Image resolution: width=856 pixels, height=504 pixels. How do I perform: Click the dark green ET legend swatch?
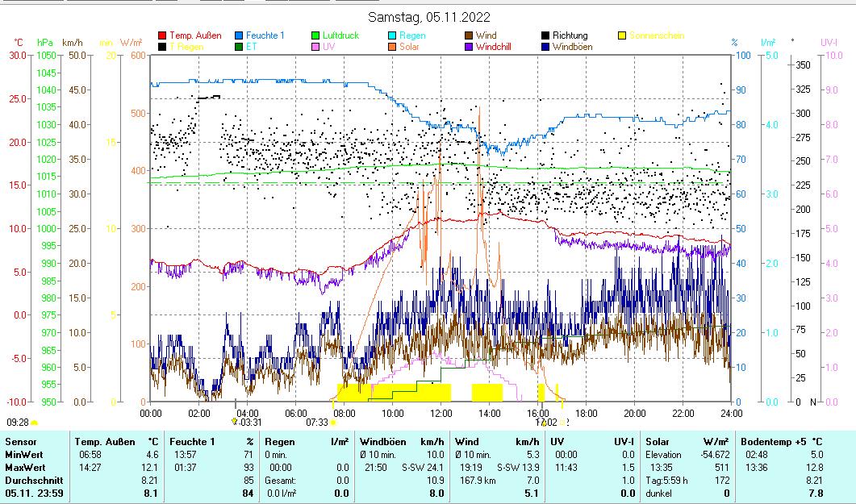coord(239,47)
